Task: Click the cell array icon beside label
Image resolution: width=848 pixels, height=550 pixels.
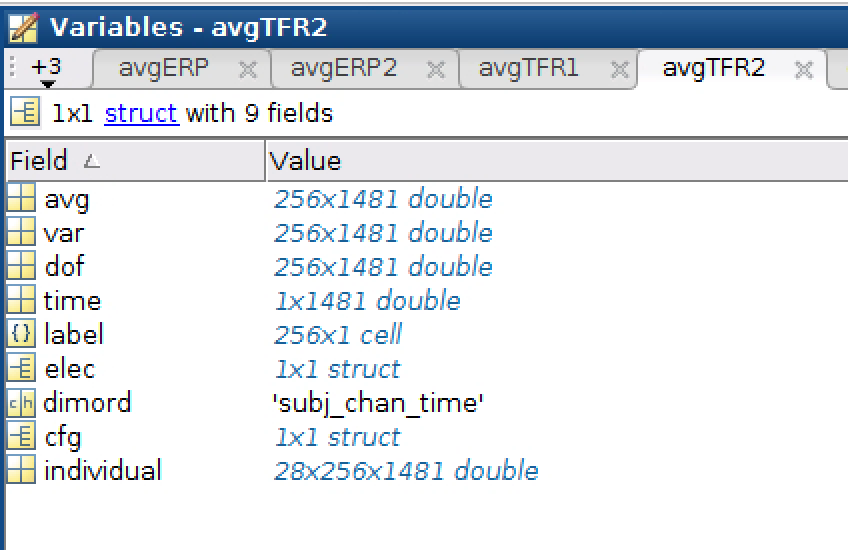Action: pos(21,335)
